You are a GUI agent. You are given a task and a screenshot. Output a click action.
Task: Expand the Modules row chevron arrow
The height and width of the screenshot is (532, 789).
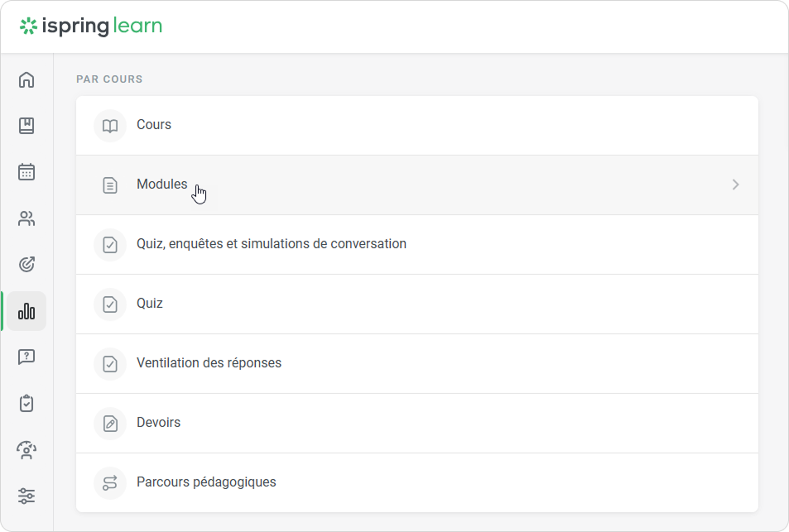(x=735, y=185)
